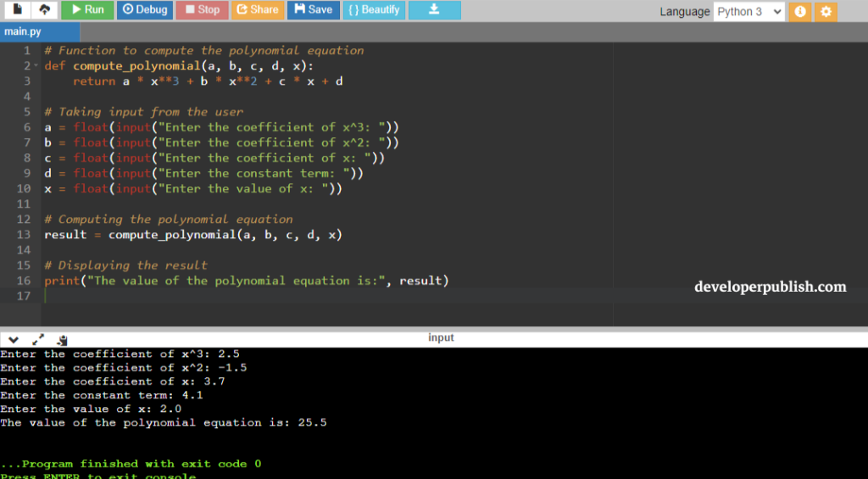Expand the console to fullscreen
Viewport: 868px width, 479px height.
click(x=37, y=339)
